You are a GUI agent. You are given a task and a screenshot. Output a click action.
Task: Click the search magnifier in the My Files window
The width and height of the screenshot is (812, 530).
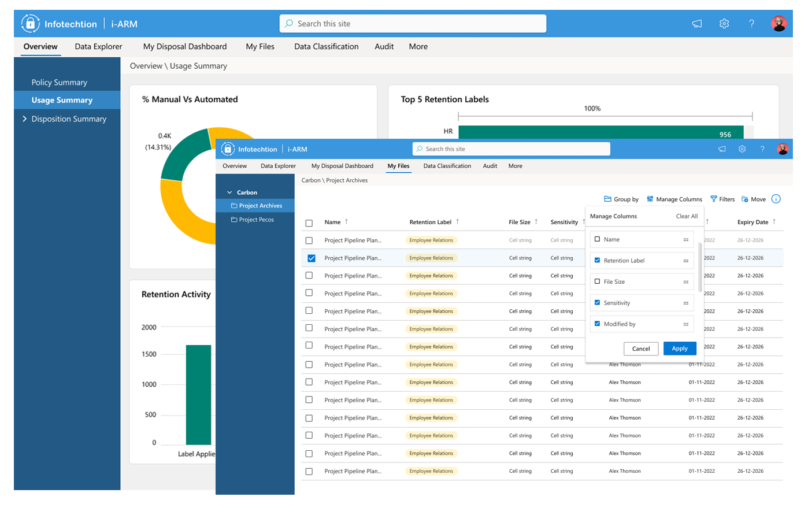point(420,149)
